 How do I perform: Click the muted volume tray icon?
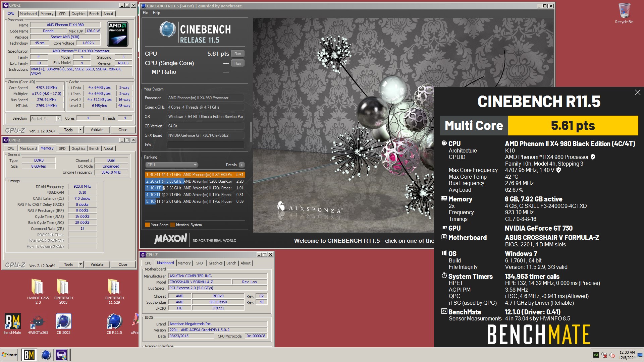(x=612, y=355)
